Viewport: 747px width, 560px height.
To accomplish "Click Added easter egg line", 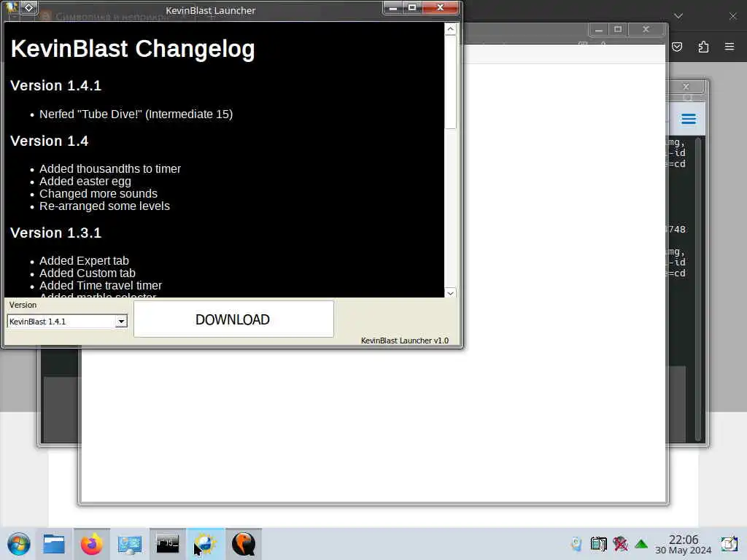I will pyautogui.click(x=85, y=182).
